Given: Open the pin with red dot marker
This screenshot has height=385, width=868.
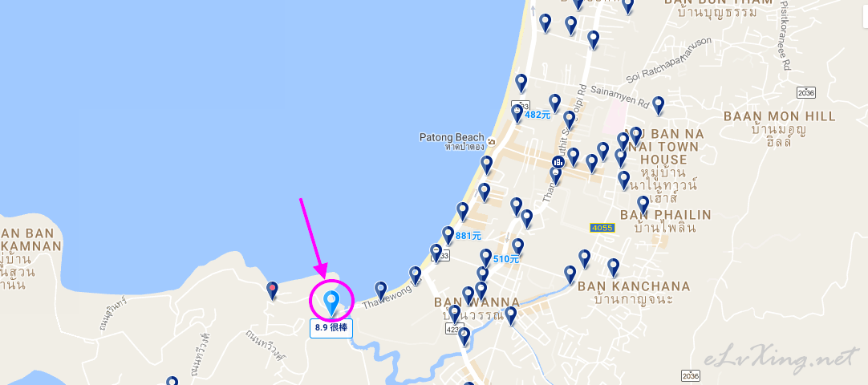Looking at the screenshot, I should (272, 290).
